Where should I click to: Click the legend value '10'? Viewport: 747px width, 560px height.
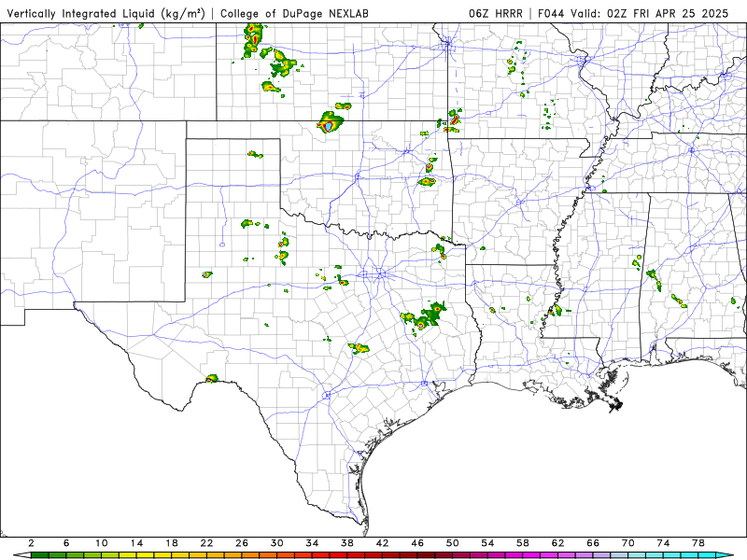click(101, 543)
